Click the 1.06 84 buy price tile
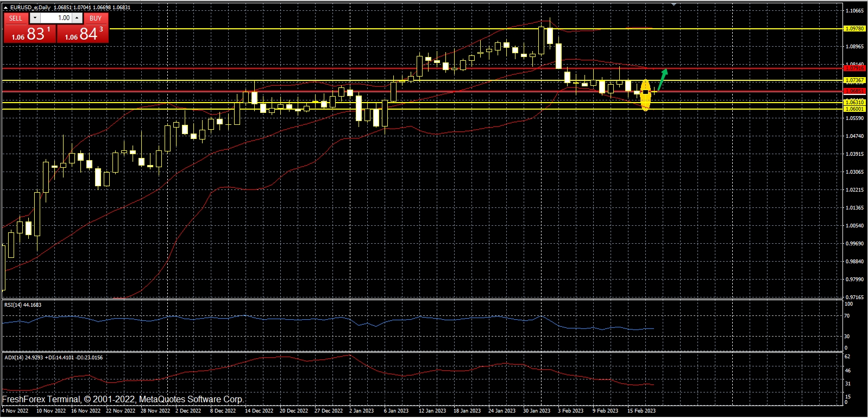 tap(83, 33)
